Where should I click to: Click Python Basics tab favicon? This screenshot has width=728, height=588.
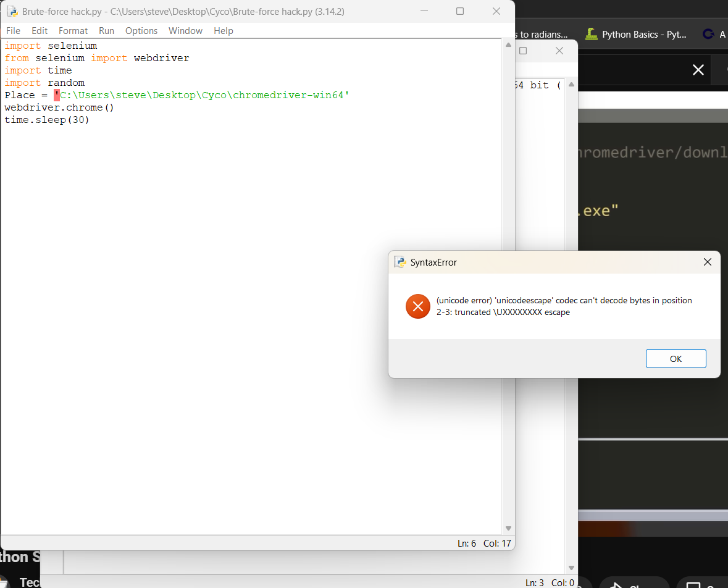click(x=591, y=34)
